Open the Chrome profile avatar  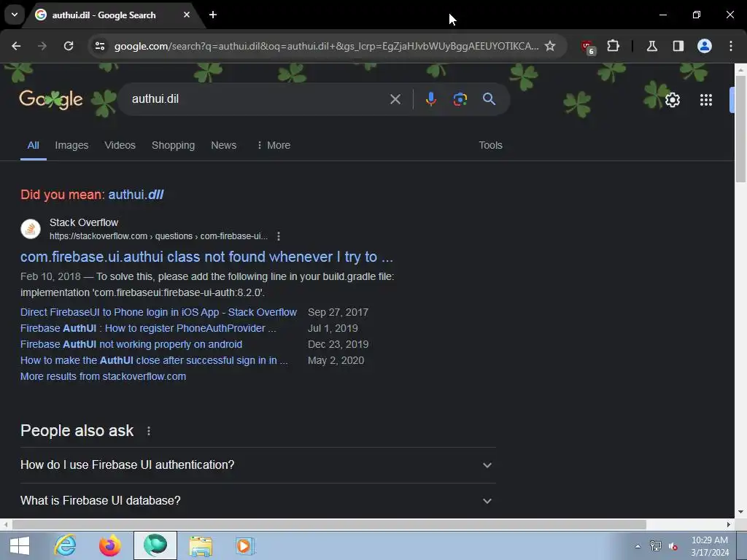[x=705, y=46]
